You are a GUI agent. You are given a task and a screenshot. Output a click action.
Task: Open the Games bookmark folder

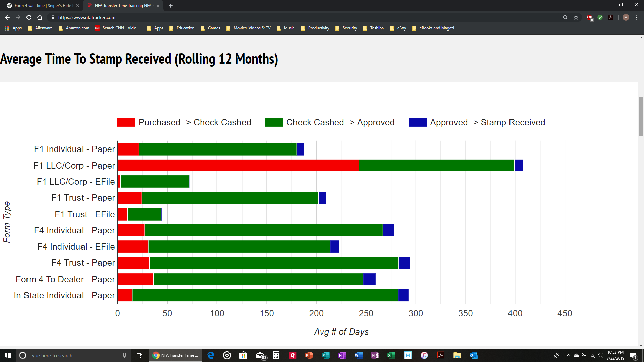[210, 28]
